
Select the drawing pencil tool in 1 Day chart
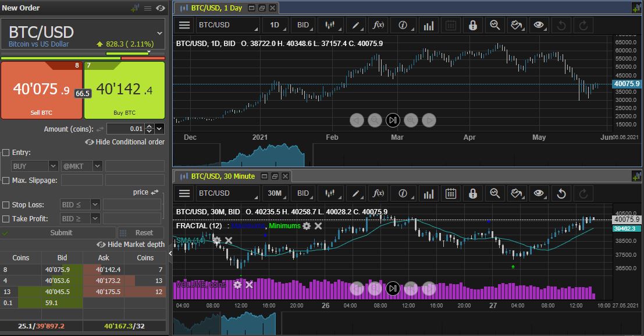coord(355,25)
